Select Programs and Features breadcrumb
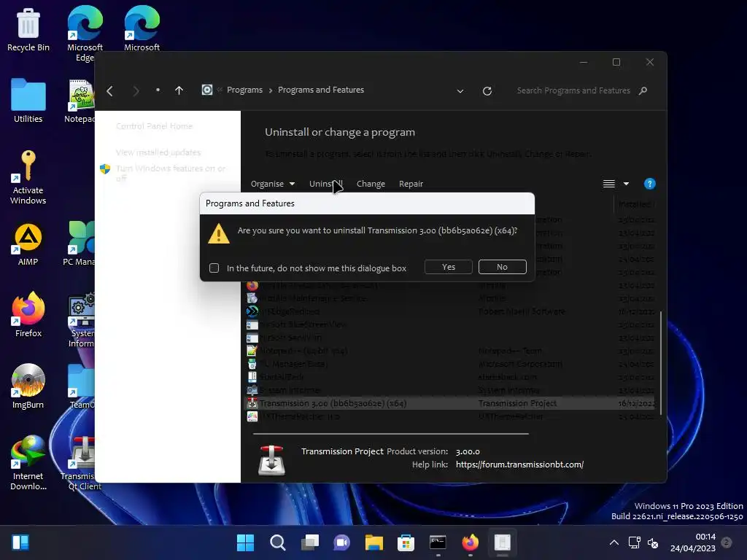The height and width of the screenshot is (560, 747). (321, 90)
